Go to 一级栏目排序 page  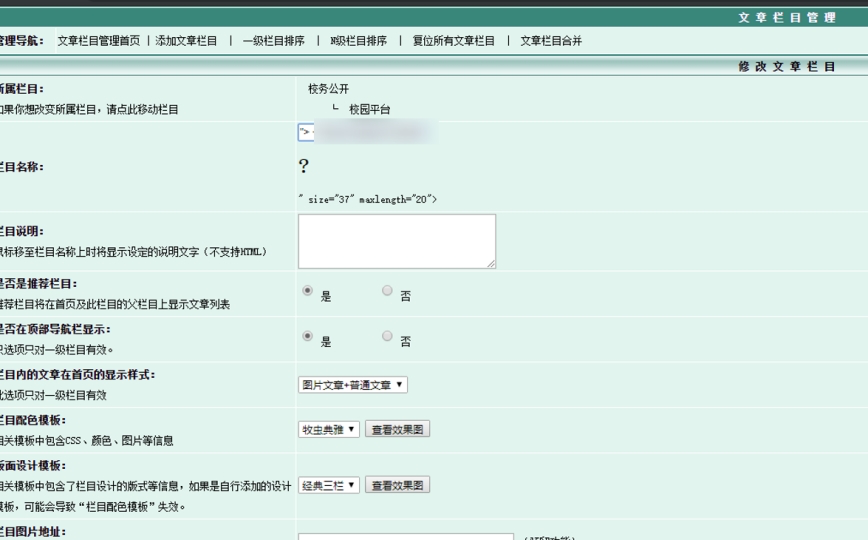(x=273, y=41)
